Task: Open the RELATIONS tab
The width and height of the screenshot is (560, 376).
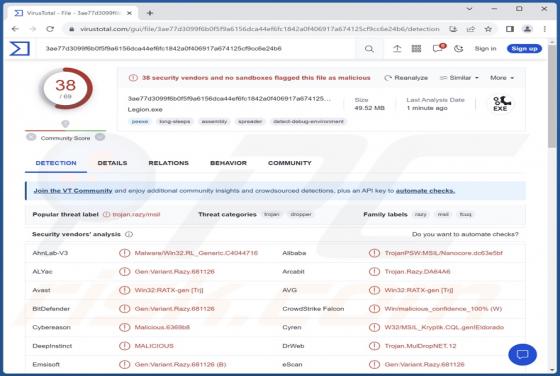Action: (x=169, y=163)
